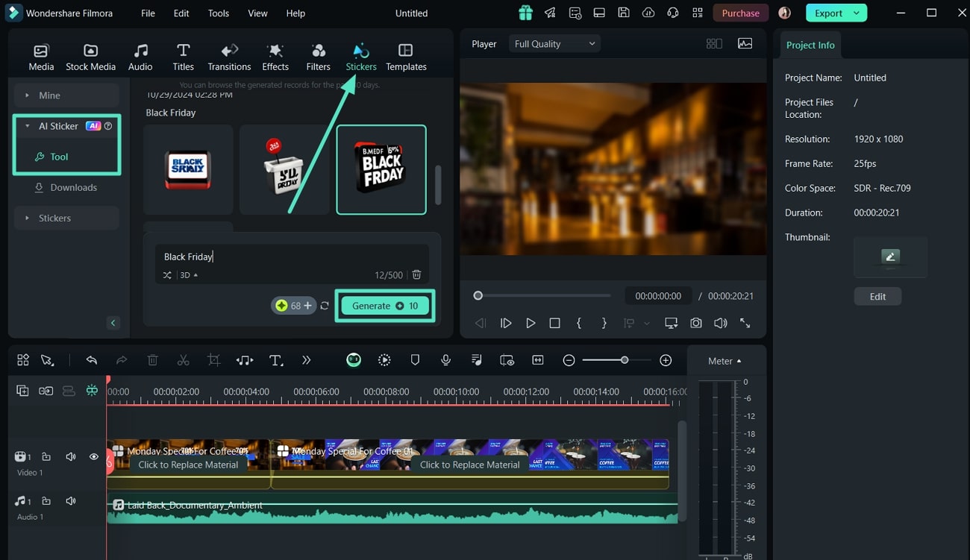Open the Stock Media tab
This screenshot has width=970, height=560.
click(90, 57)
